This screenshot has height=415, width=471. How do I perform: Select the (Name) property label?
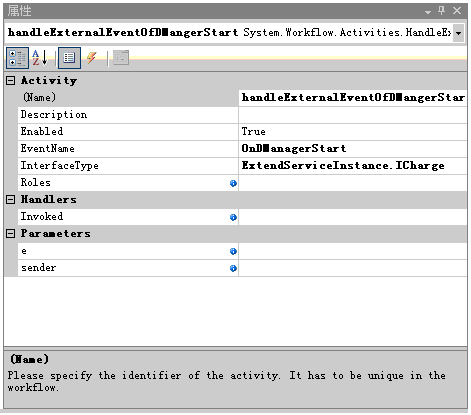point(39,97)
